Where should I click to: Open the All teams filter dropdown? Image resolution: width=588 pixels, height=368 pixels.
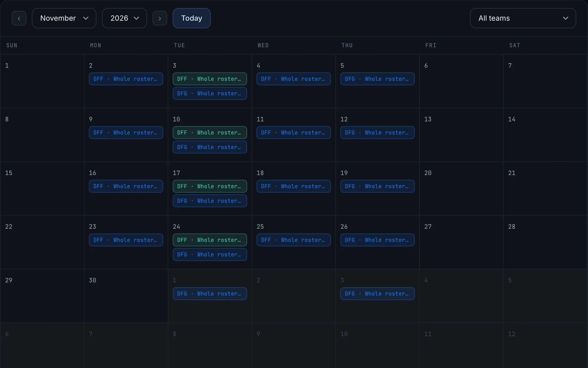523,18
